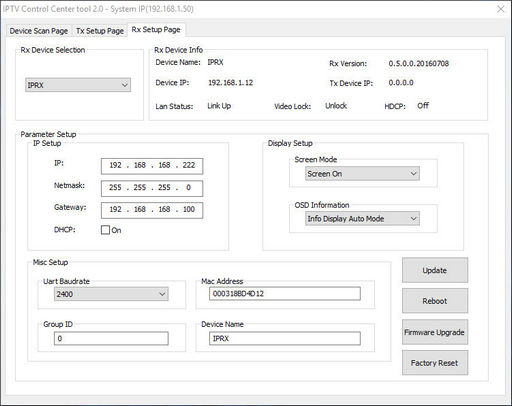Open the Uart Baudrate dropdown
Viewport: 512px width, 406px height.
[x=111, y=294]
